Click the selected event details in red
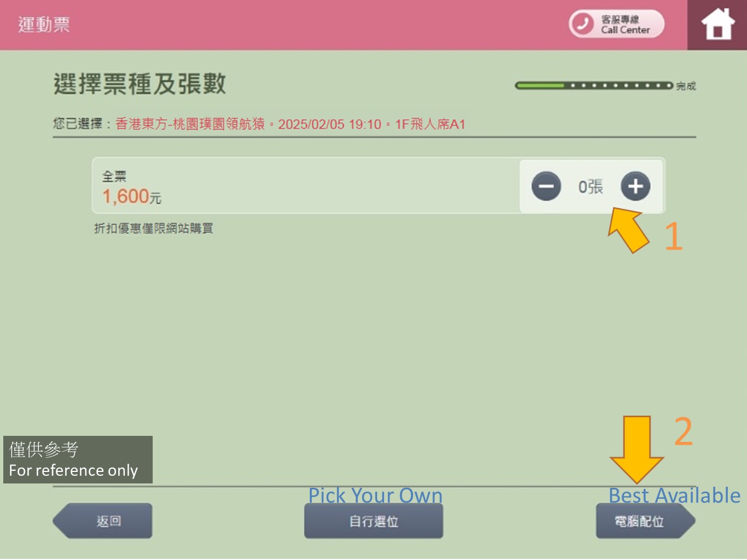The image size is (747, 560). tap(290, 124)
